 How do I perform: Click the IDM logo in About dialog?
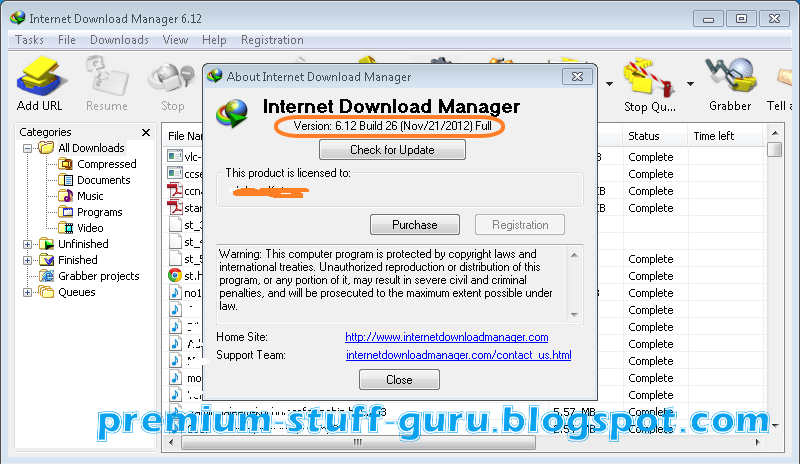232,112
